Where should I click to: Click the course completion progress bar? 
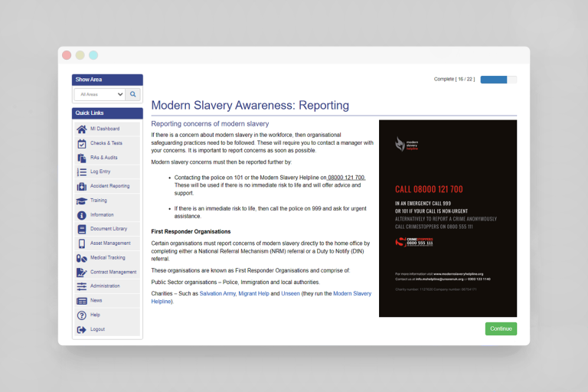498,79
